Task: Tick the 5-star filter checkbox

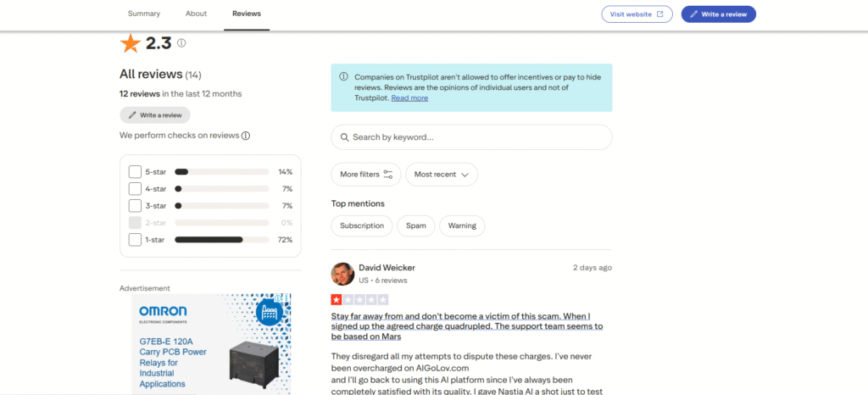Action: 135,172
